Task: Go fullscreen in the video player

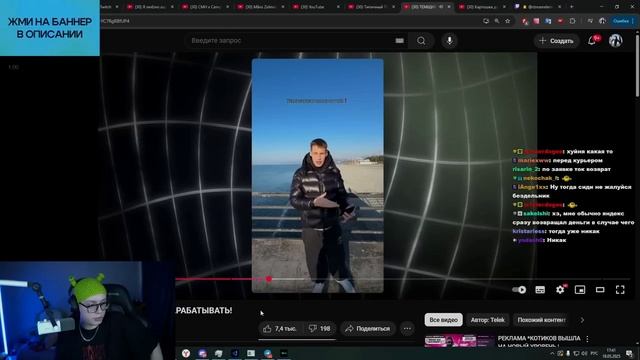Action: point(620,290)
